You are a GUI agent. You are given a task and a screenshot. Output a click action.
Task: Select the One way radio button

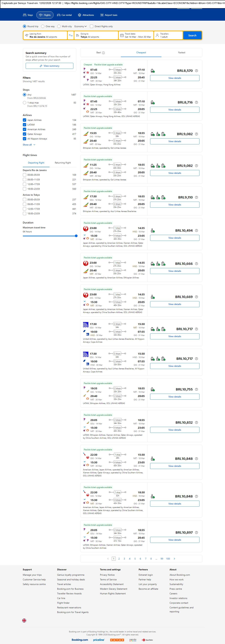click(x=43, y=26)
